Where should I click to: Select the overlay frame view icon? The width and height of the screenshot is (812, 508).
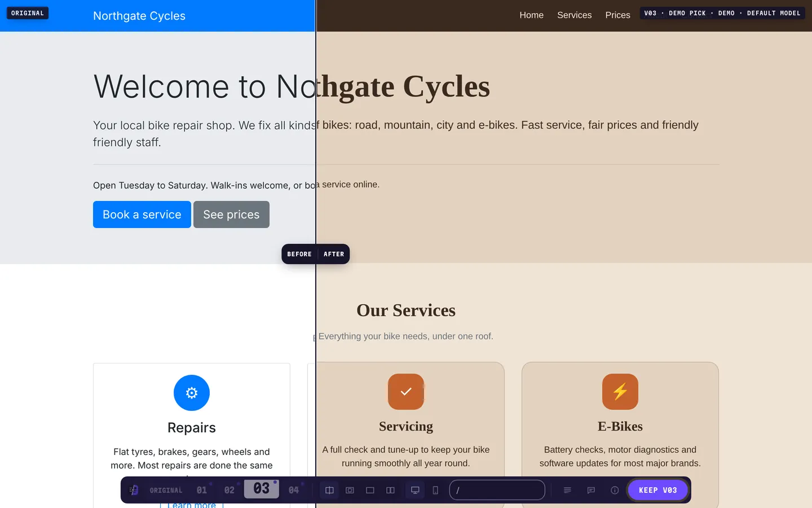coord(350,490)
